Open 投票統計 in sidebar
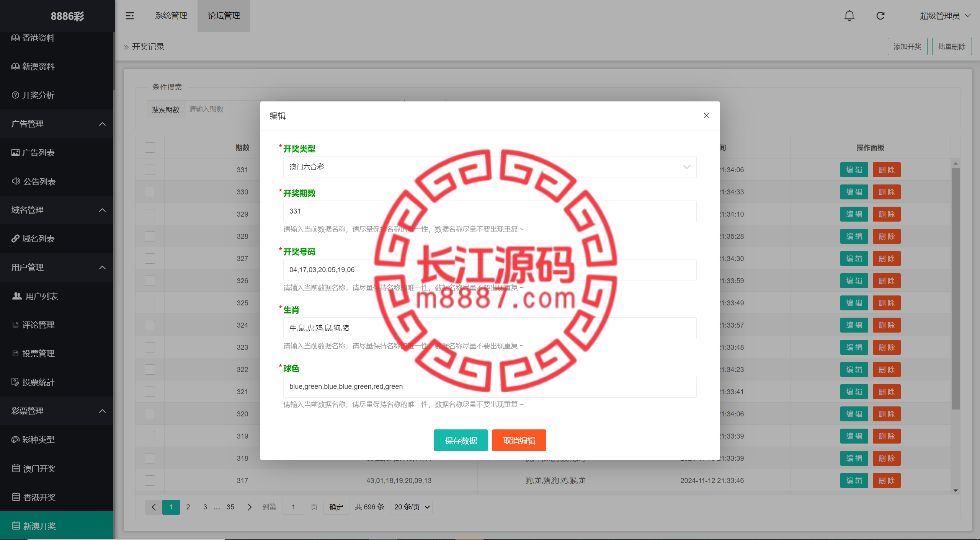The width and height of the screenshot is (980, 540). (x=57, y=382)
